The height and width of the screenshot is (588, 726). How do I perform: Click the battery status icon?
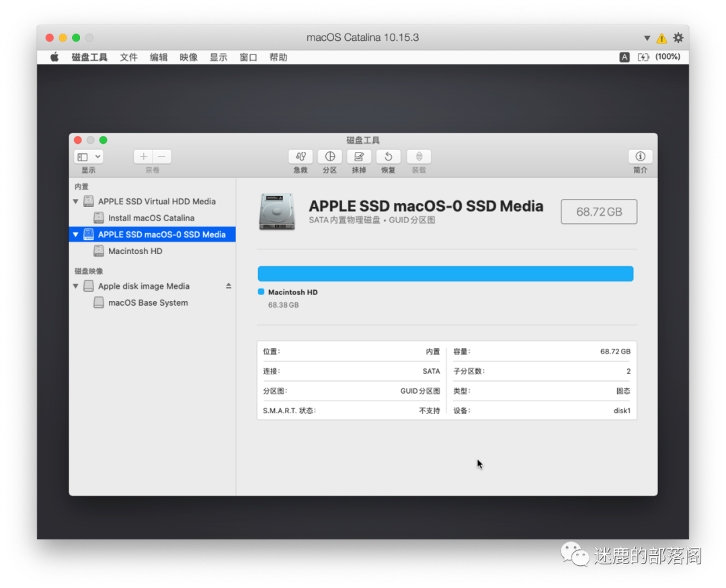point(643,57)
